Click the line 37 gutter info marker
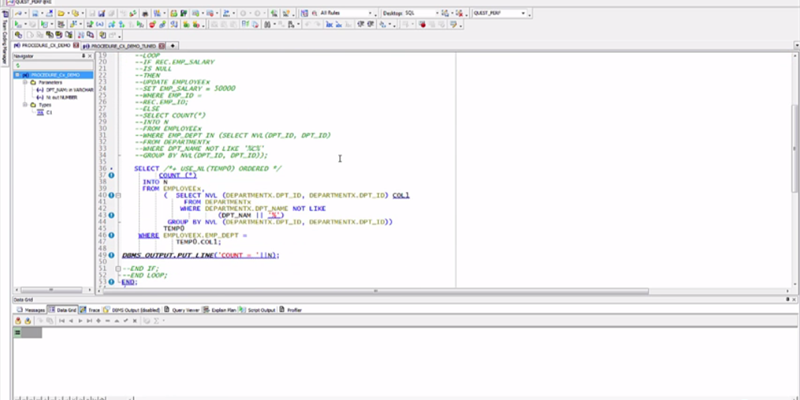The image size is (800, 400). pos(111,175)
